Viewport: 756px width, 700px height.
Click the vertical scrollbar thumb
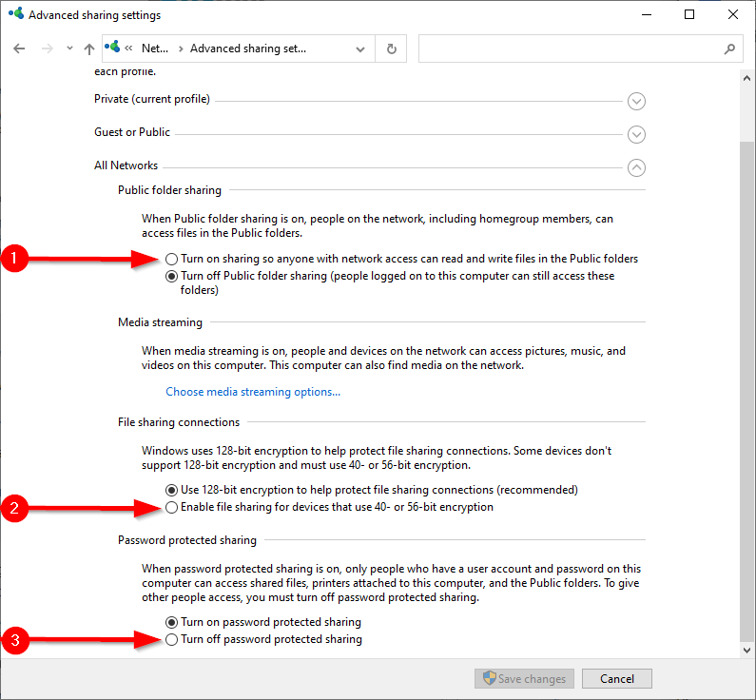tap(746, 392)
